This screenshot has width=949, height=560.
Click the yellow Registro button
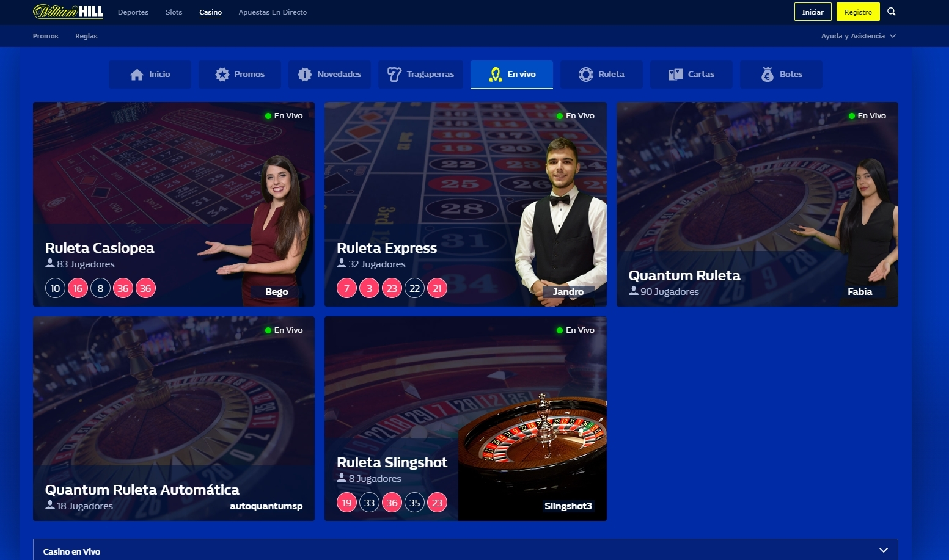858,12
